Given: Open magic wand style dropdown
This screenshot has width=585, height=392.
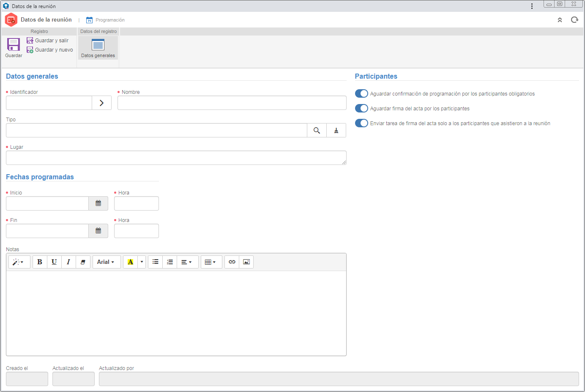Looking at the screenshot, I should (19, 262).
